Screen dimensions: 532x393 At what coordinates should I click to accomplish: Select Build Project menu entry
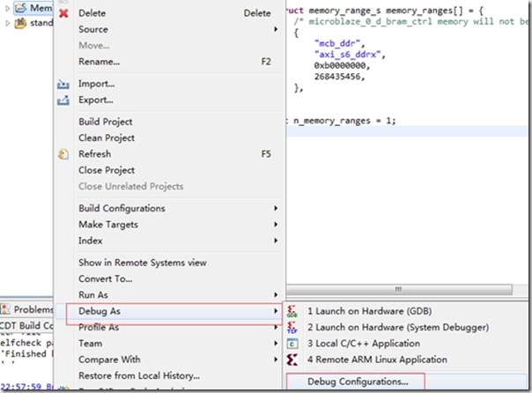pos(106,122)
